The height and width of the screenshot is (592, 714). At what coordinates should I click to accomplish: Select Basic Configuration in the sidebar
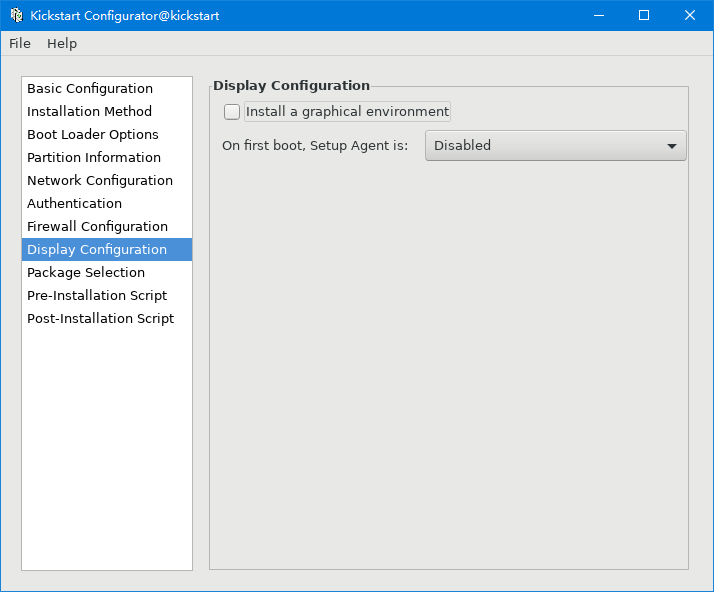(x=107, y=88)
